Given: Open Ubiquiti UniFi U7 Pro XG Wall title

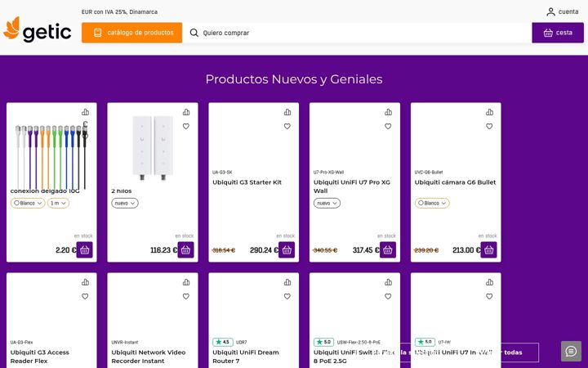Looking at the screenshot, I should tap(352, 186).
